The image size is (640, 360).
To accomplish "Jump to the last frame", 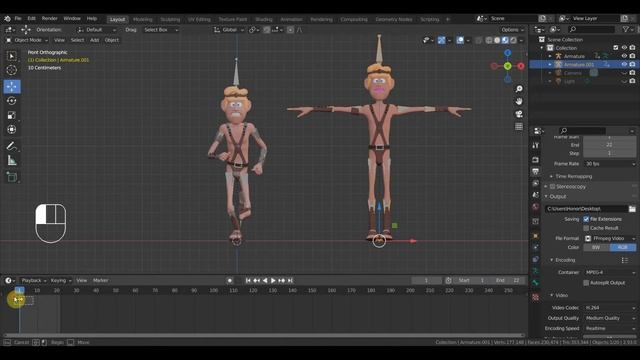I will click(290, 280).
